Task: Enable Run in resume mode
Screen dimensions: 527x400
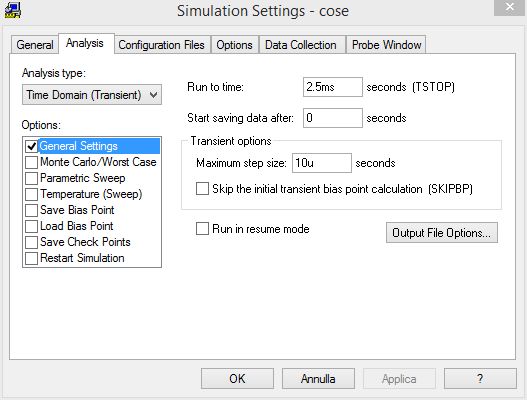Action: (202, 229)
